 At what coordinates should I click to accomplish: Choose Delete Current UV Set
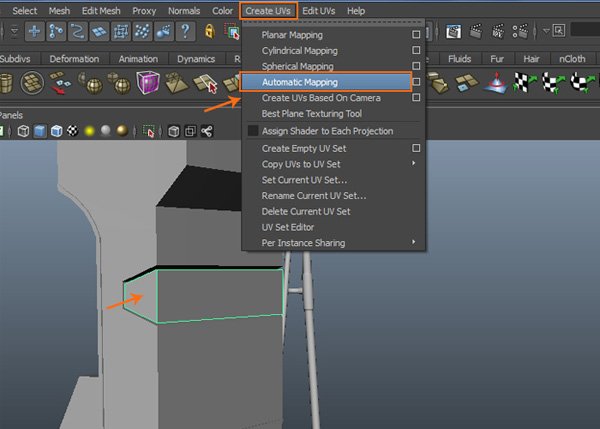pos(306,212)
